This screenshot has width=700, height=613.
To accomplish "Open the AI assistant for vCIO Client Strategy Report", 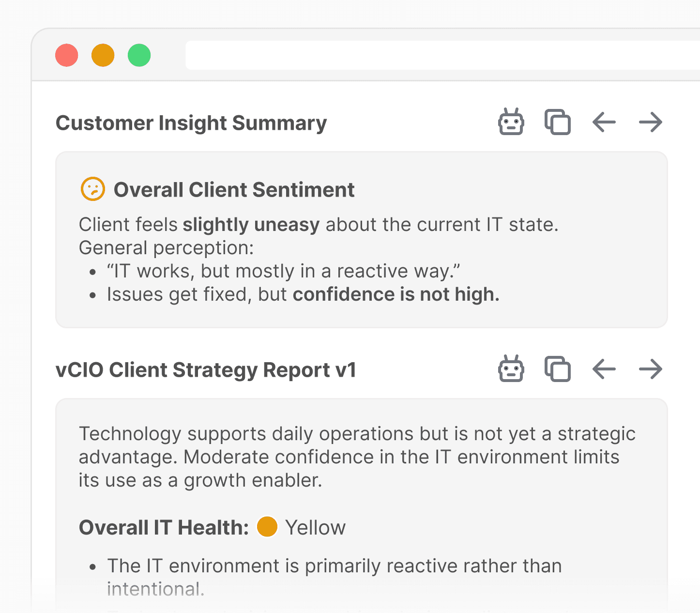I will click(x=511, y=369).
